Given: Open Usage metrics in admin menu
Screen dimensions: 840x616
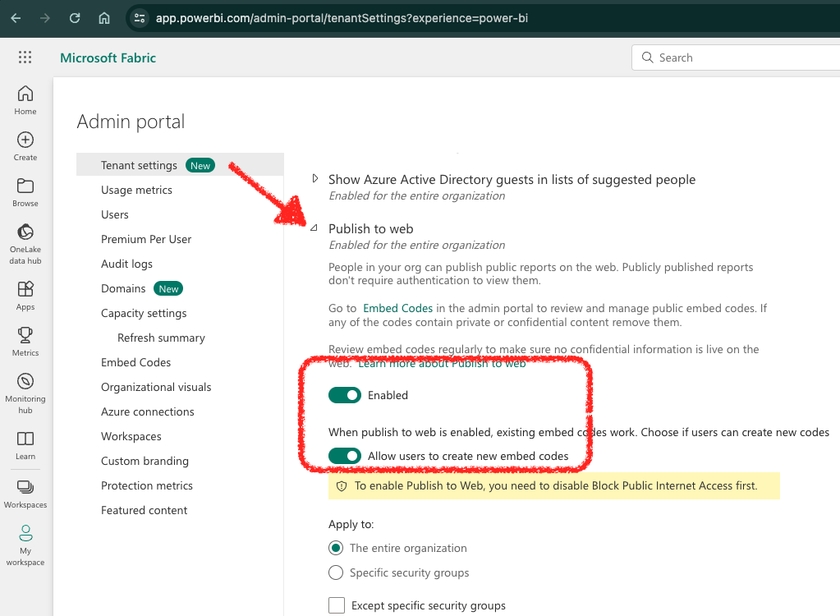Looking at the screenshot, I should [x=136, y=191].
